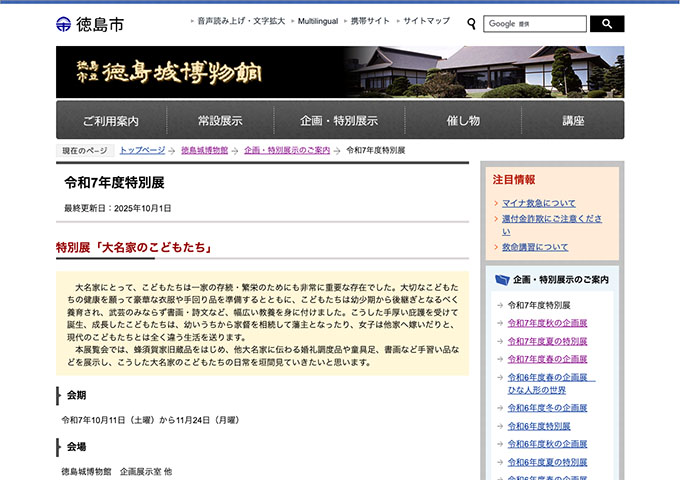This screenshot has height=480, width=680.
Task: Click the Tokushima City logo
Action: (x=90, y=23)
